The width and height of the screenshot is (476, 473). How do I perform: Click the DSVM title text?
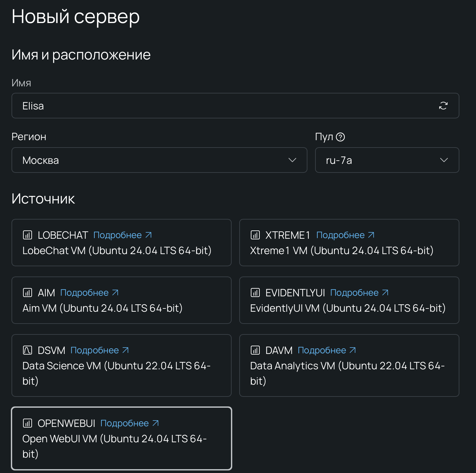pos(52,350)
